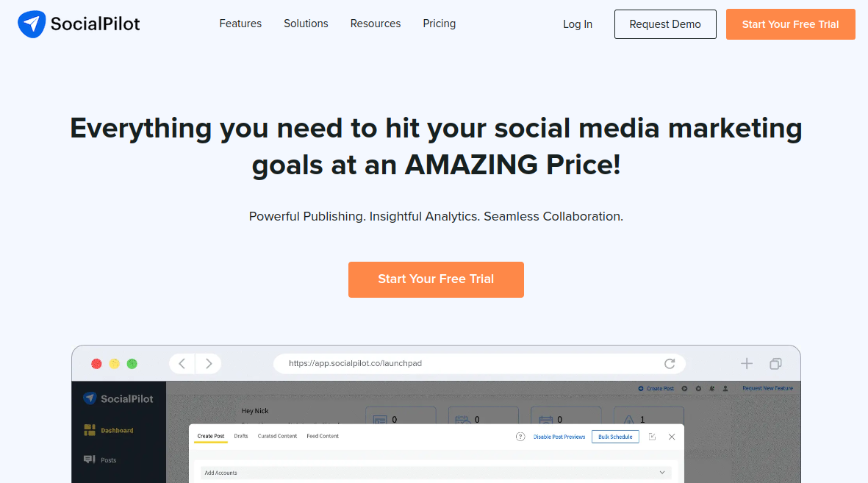This screenshot has width=868, height=483.
Task: Switch to the Curated Content tab
Action: [277, 436]
